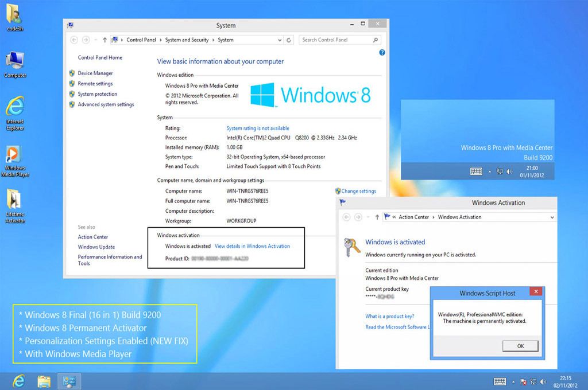Viewport: 588px width, 390px height.
Task: Open the taskbar touch keyboard icon
Action: (x=500, y=382)
